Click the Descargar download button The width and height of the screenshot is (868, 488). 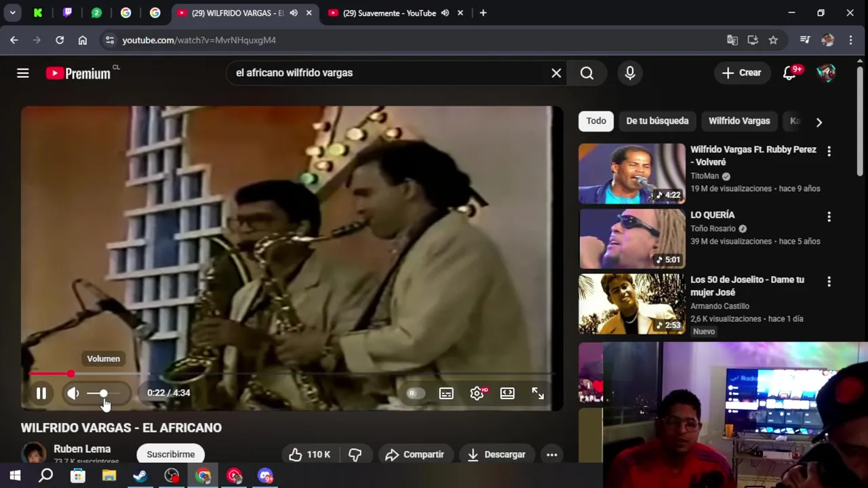(496, 454)
